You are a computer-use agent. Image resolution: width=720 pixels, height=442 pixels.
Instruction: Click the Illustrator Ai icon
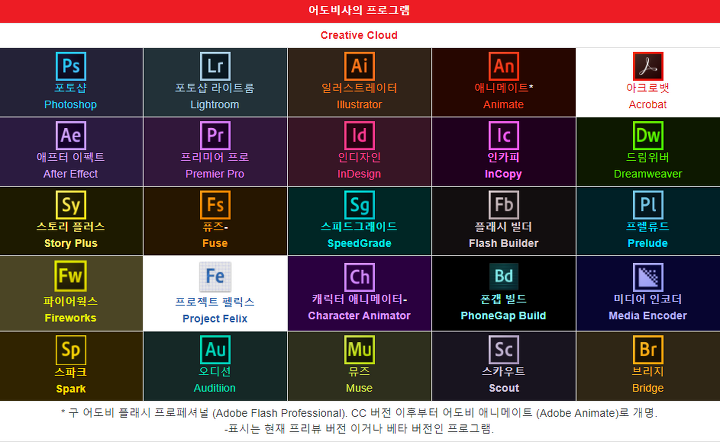(x=359, y=66)
